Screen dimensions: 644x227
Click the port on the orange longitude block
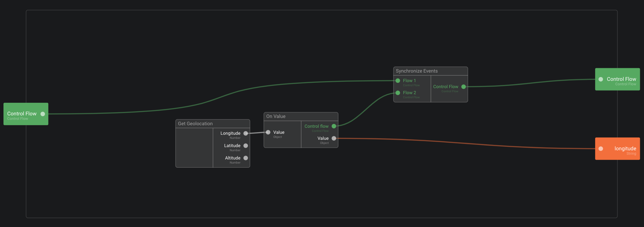(600, 149)
